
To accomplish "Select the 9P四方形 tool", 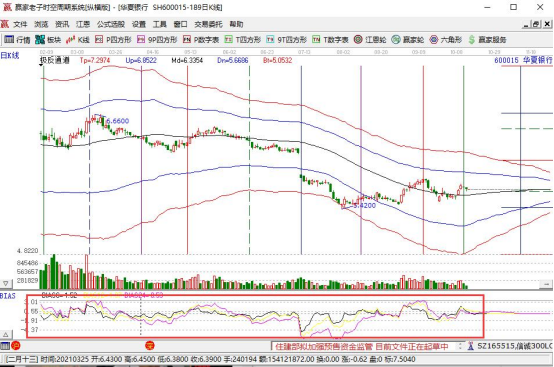I will (157, 40).
